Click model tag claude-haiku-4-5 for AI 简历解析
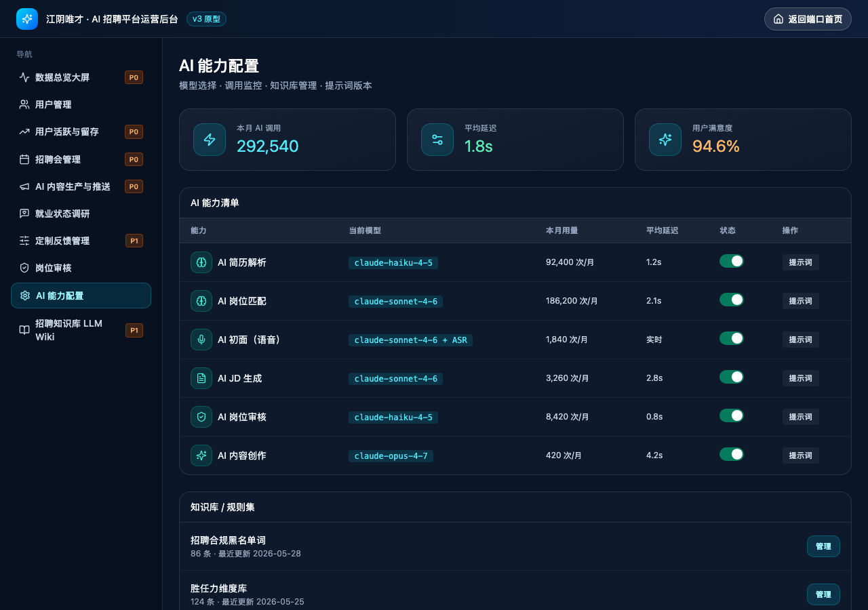 [x=393, y=263]
